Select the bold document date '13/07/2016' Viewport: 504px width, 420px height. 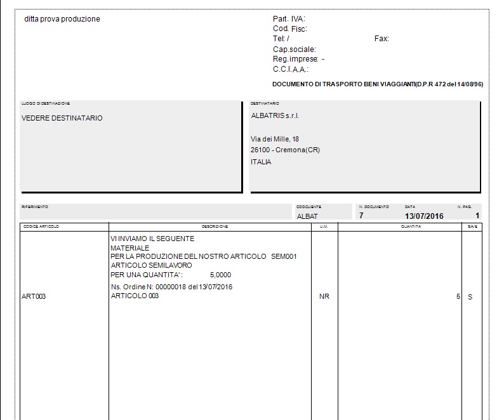424,216
